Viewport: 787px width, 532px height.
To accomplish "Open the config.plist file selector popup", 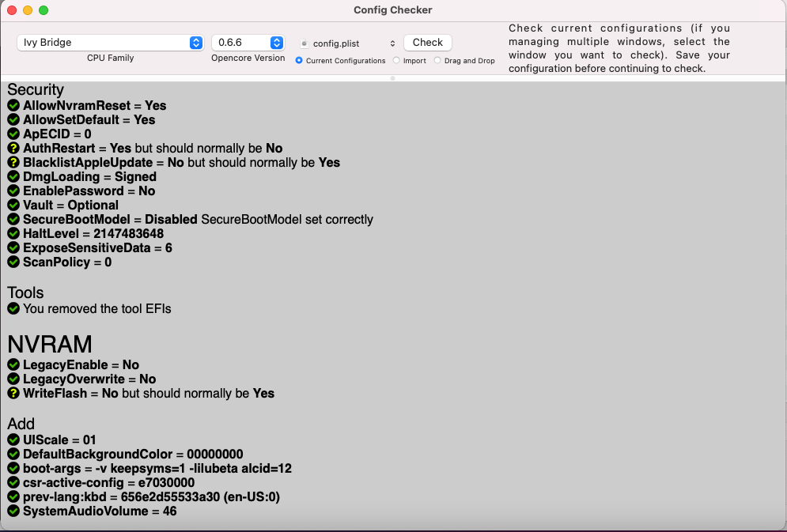I will coord(348,43).
